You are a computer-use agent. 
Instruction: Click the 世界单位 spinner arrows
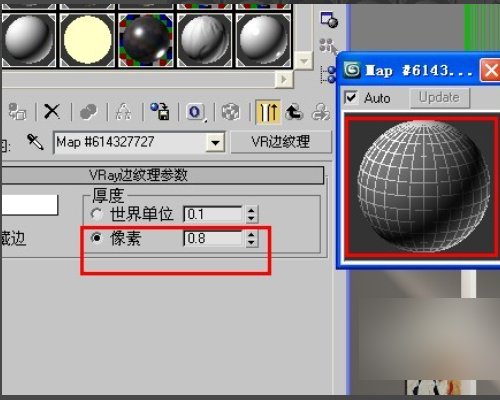coord(251,214)
